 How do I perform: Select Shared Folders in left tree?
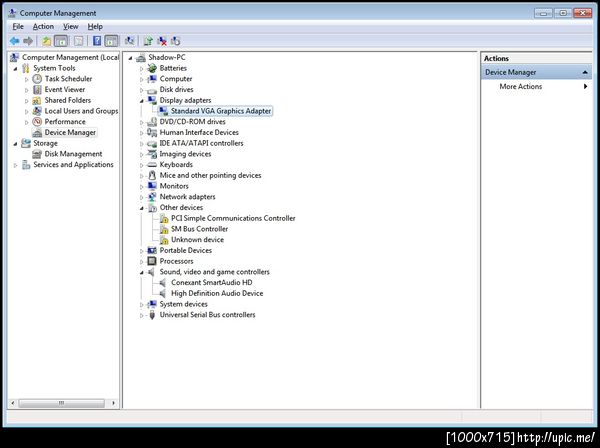[x=67, y=100]
